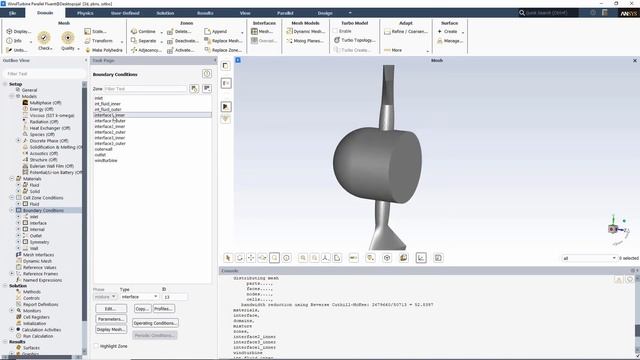Image resolution: width=640 pixels, height=360 pixels.
Task: Click the mesh Quality icon
Action: 68,38
